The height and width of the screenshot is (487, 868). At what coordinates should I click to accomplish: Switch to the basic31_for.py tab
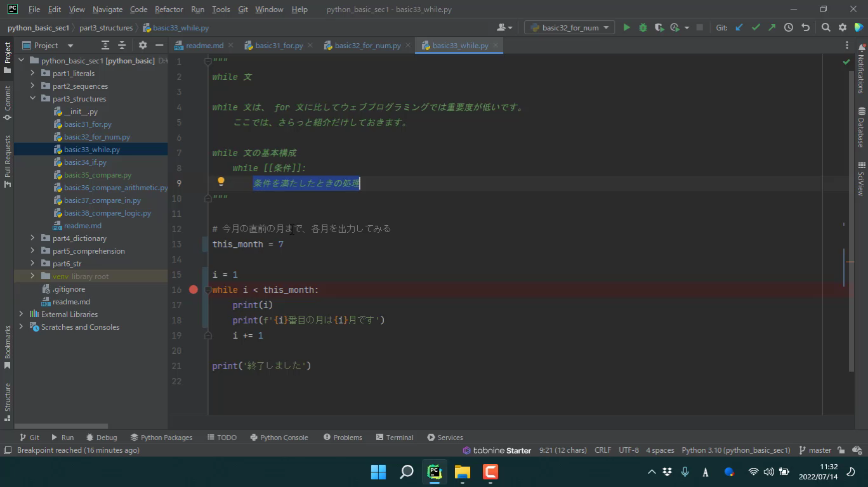click(x=279, y=46)
